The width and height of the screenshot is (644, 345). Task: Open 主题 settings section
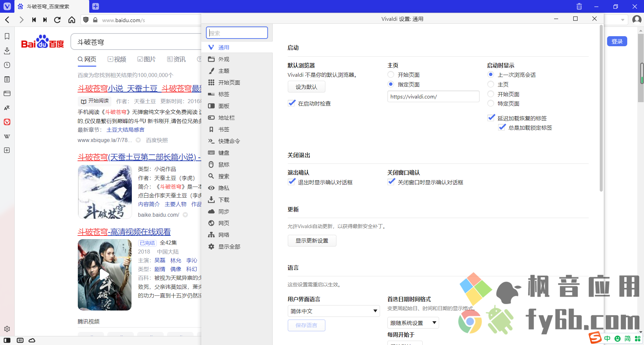[x=237, y=71]
